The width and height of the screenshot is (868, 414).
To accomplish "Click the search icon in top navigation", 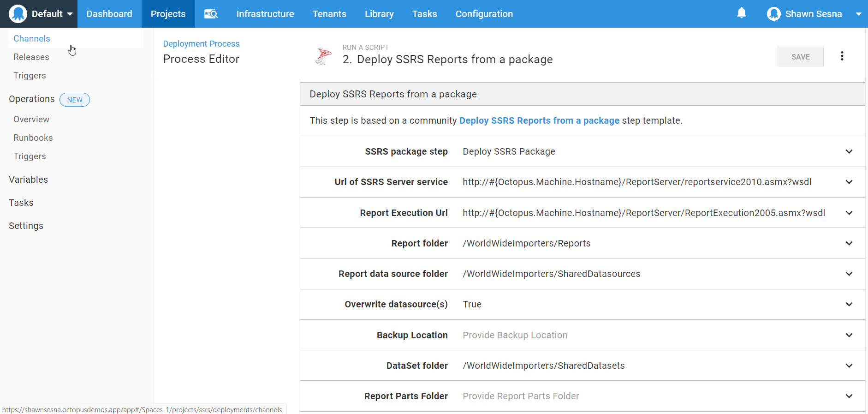I will (x=211, y=14).
